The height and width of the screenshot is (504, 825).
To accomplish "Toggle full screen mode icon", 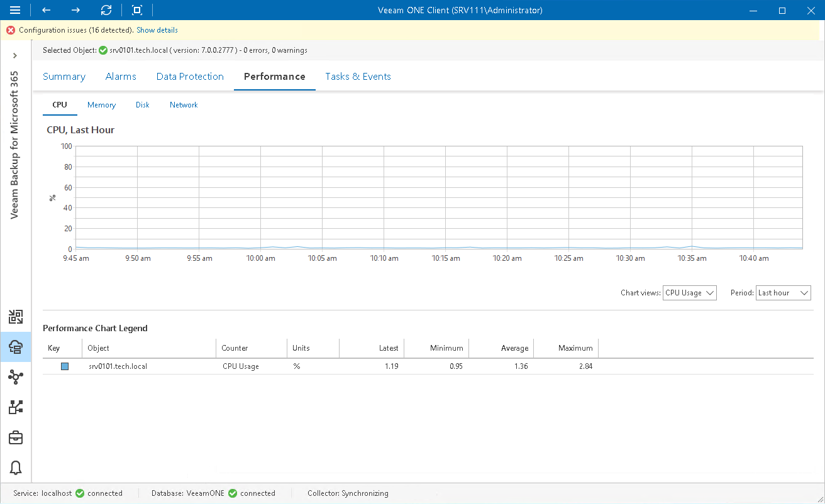I will (x=137, y=10).
